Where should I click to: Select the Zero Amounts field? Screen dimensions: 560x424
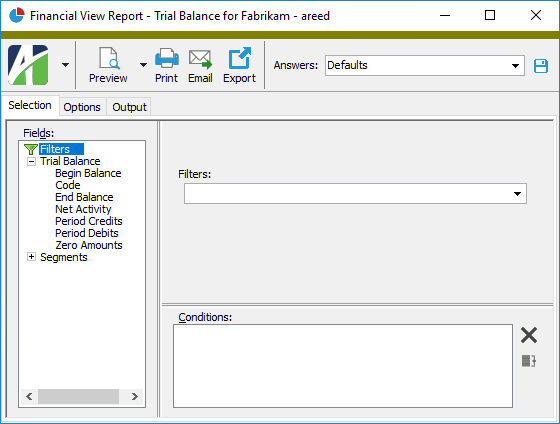click(x=89, y=245)
